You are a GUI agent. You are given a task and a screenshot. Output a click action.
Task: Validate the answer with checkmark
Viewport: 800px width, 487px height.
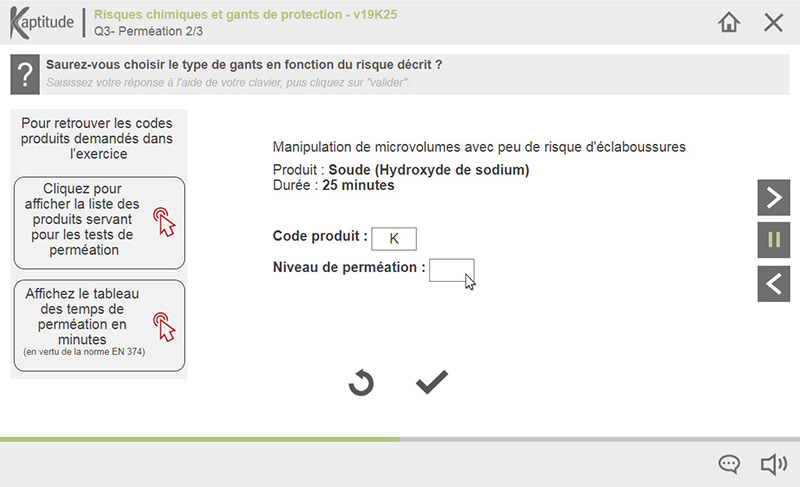click(432, 382)
